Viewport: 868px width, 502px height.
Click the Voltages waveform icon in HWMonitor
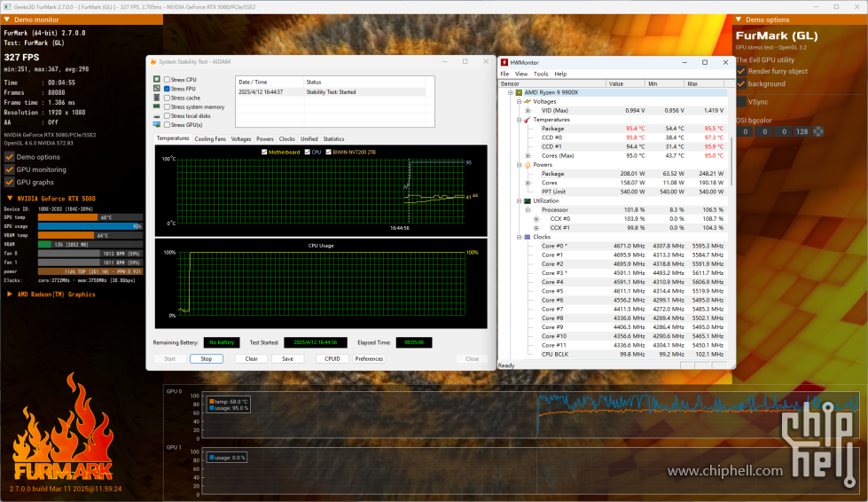coord(528,101)
